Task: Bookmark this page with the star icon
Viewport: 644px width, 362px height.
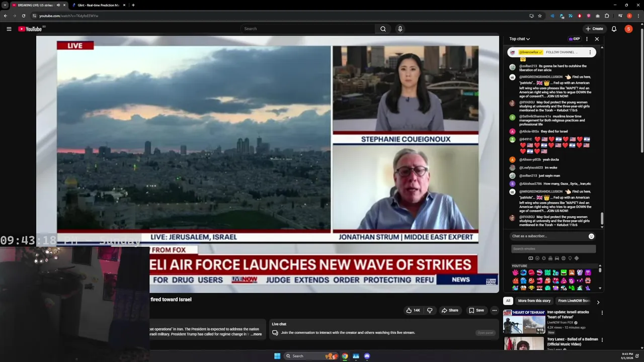Action: tap(540, 16)
